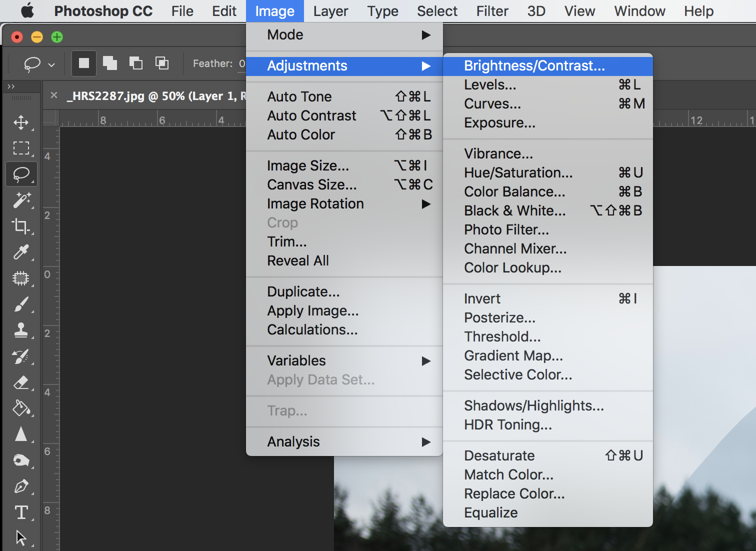Choose Add to Selection mode

tap(110, 63)
